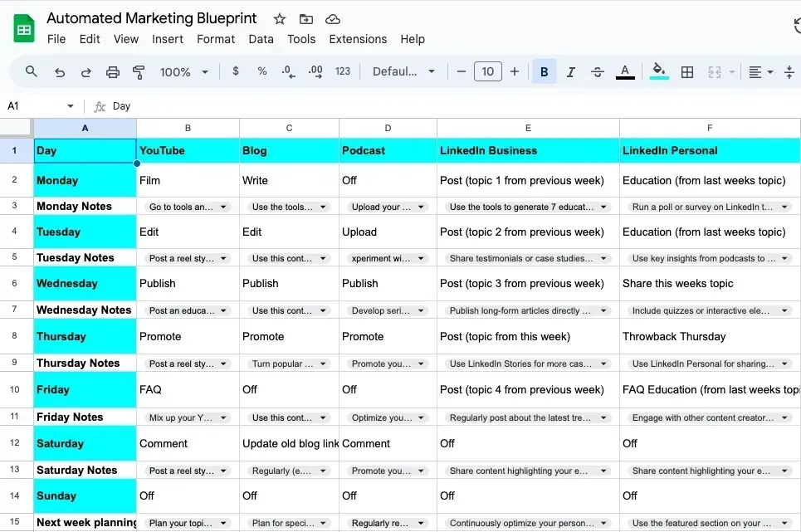This screenshot has width=801, height=532.
Task: Format as percent
Action: 262,71
